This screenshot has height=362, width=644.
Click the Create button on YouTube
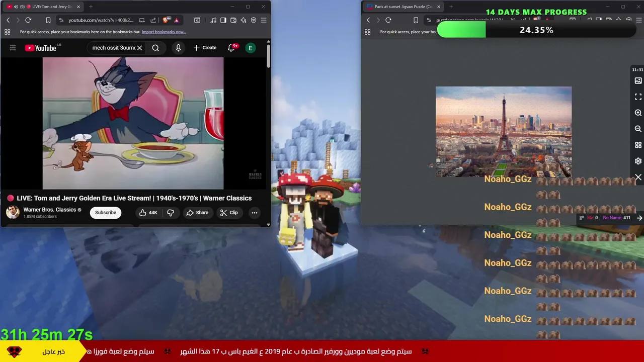(205, 48)
